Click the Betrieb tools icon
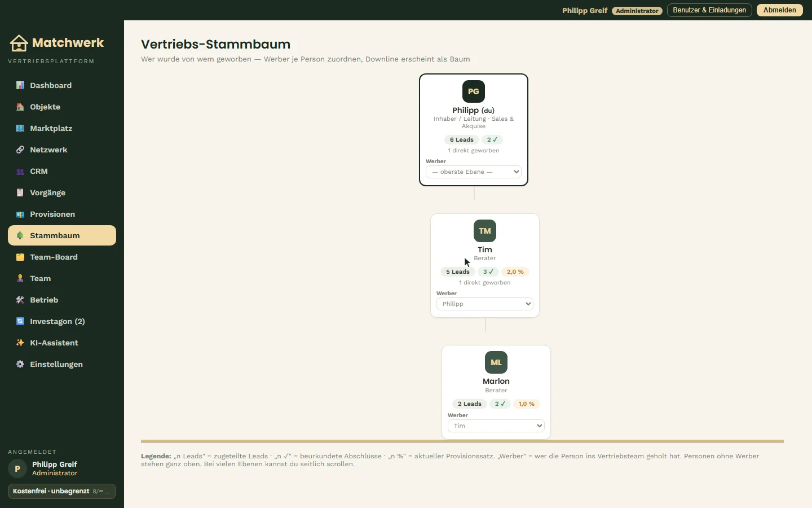The height and width of the screenshot is (508, 812). pyautogui.click(x=20, y=300)
